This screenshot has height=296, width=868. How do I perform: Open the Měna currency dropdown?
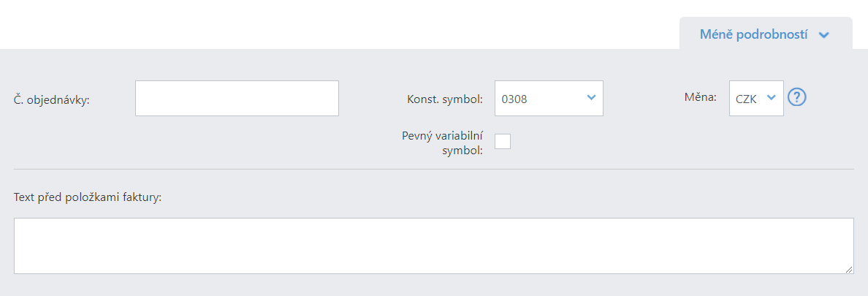coord(756,99)
